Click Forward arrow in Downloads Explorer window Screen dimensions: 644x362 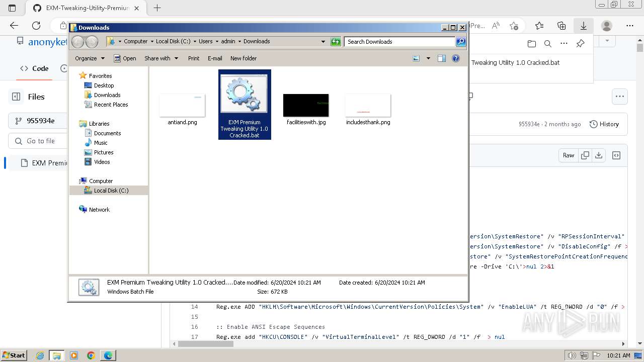92,42
